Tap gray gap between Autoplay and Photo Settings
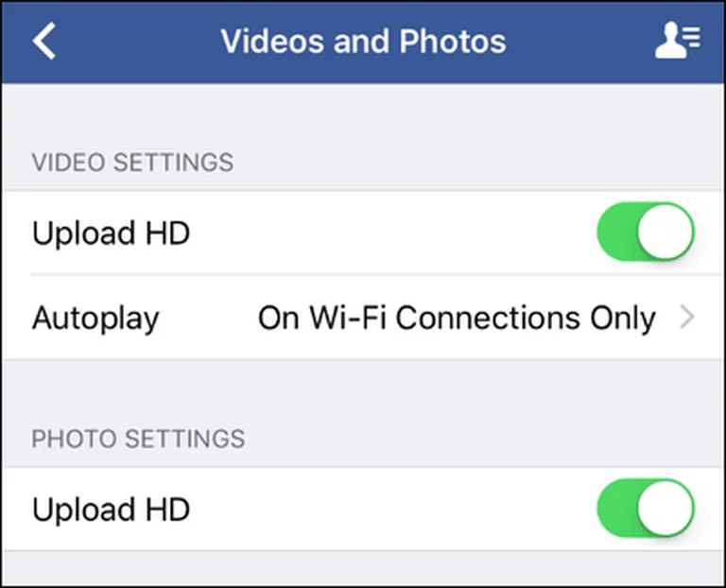This screenshot has width=726, height=588. (x=363, y=391)
